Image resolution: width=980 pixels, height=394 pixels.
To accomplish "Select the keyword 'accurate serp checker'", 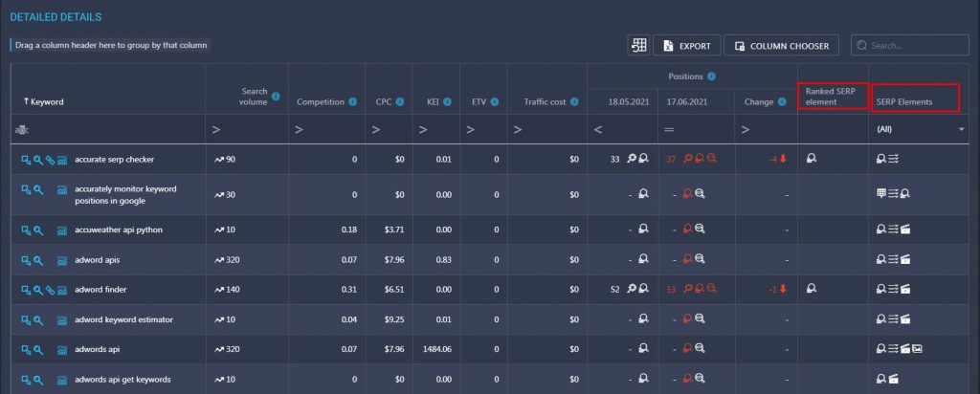I will [x=115, y=160].
